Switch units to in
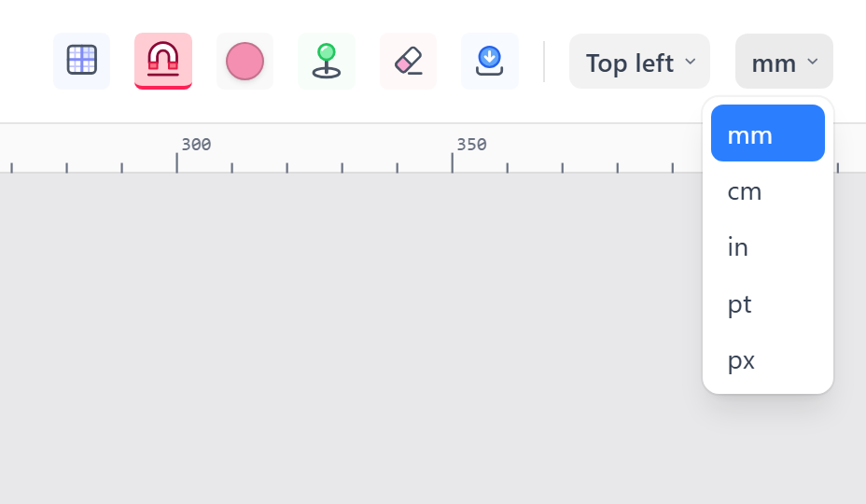The width and height of the screenshot is (866, 504). pyautogui.click(x=768, y=247)
